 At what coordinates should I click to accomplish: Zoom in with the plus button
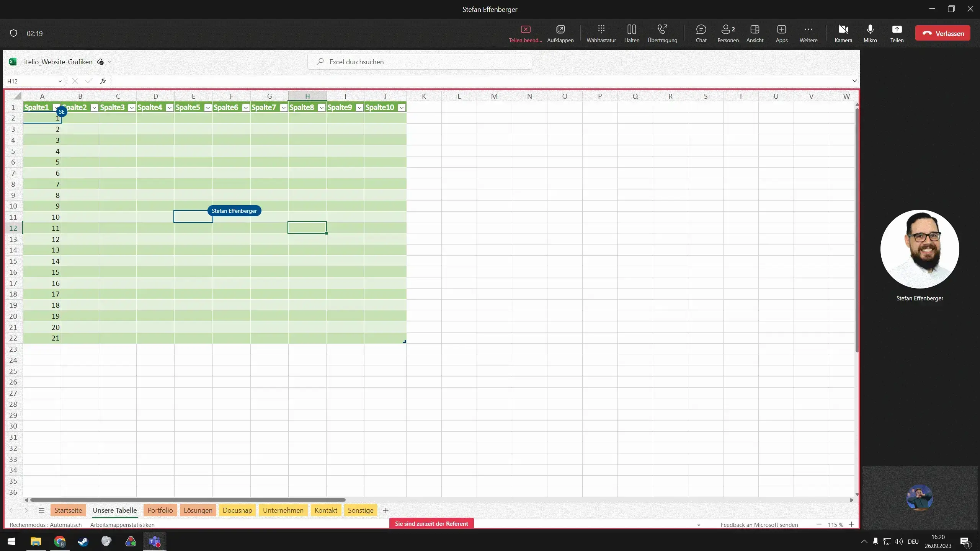[x=851, y=524]
